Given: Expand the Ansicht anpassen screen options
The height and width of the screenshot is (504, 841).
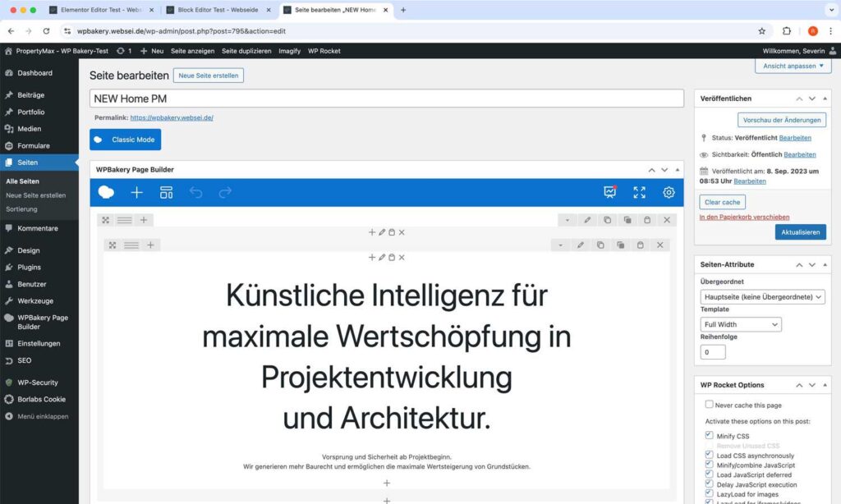Looking at the screenshot, I should [x=792, y=66].
